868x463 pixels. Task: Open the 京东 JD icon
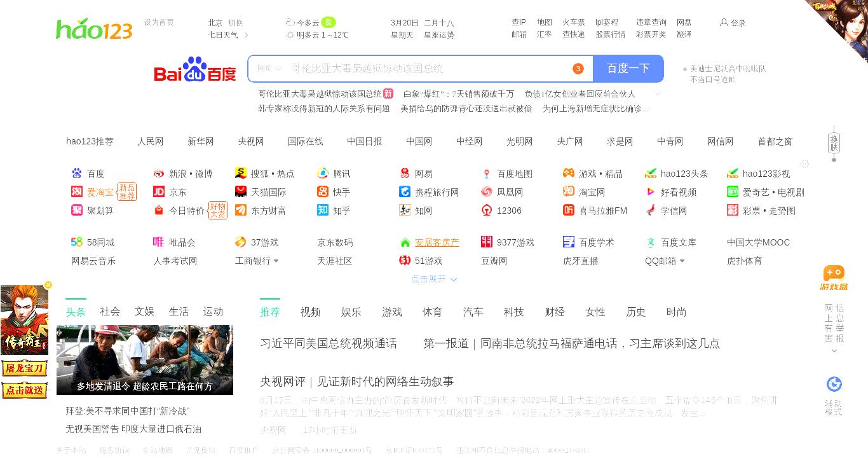[159, 192]
